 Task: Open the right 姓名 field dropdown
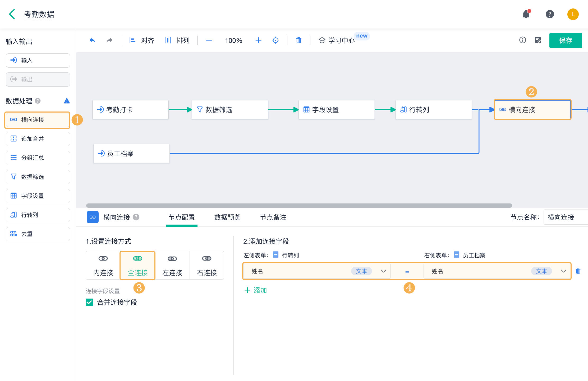[x=497, y=271]
